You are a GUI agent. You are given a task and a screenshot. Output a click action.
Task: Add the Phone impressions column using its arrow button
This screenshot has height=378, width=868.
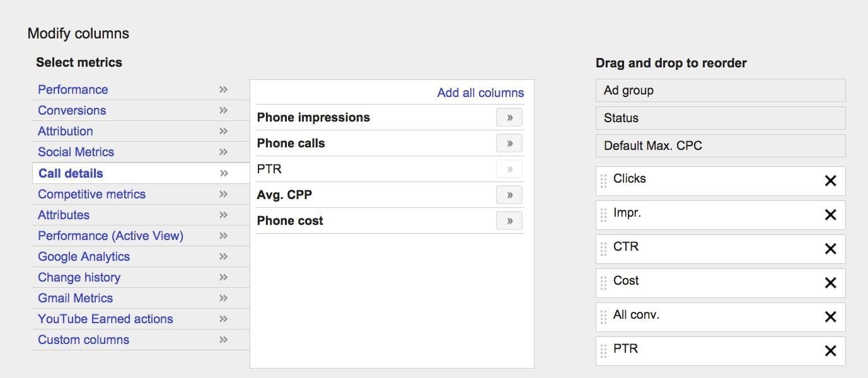click(509, 118)
